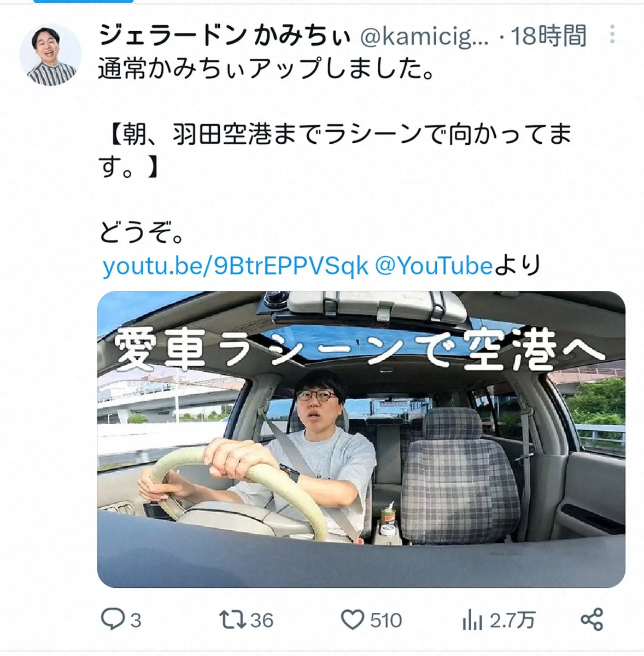Screen dimensions: 644x656
Task: Click the view count 2.7万
Action: pyautogui.click(x=512, y=620)
